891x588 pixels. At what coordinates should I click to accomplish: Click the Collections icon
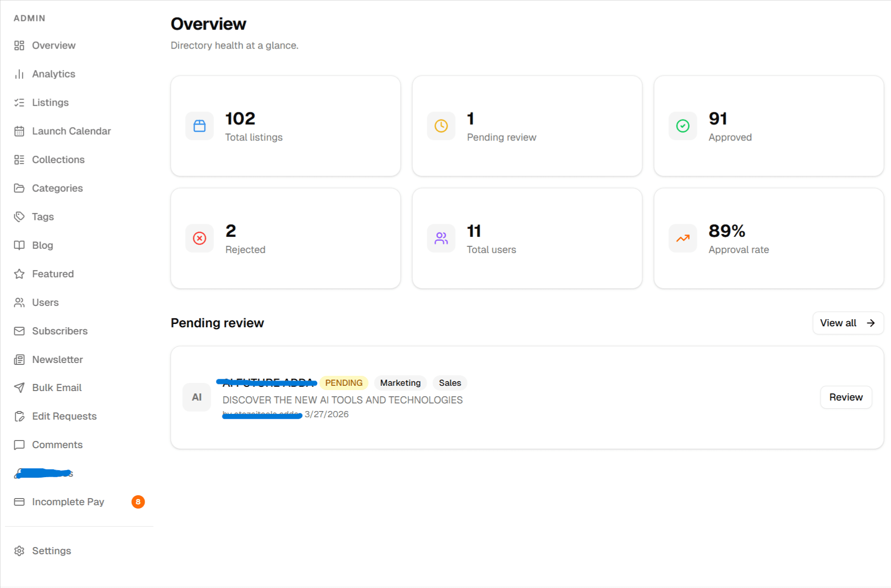click(x=20, y=159)
